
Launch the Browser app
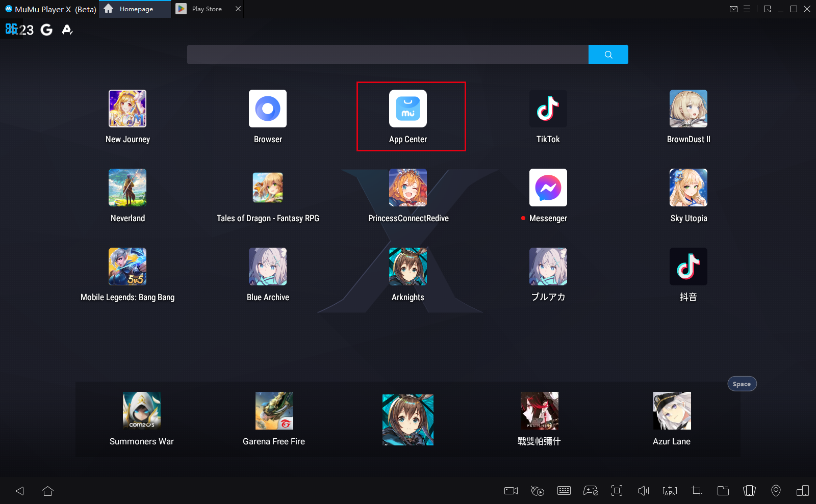coord(268,109)
